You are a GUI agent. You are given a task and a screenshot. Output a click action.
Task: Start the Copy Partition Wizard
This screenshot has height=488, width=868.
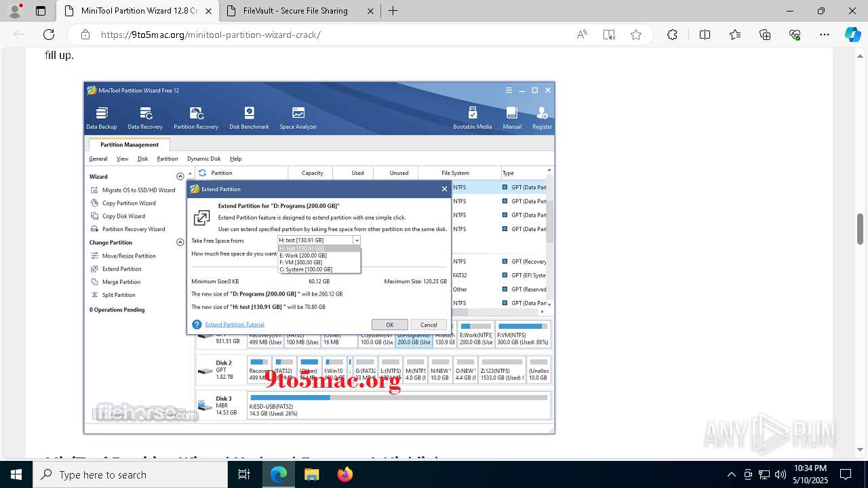[123, 203]
